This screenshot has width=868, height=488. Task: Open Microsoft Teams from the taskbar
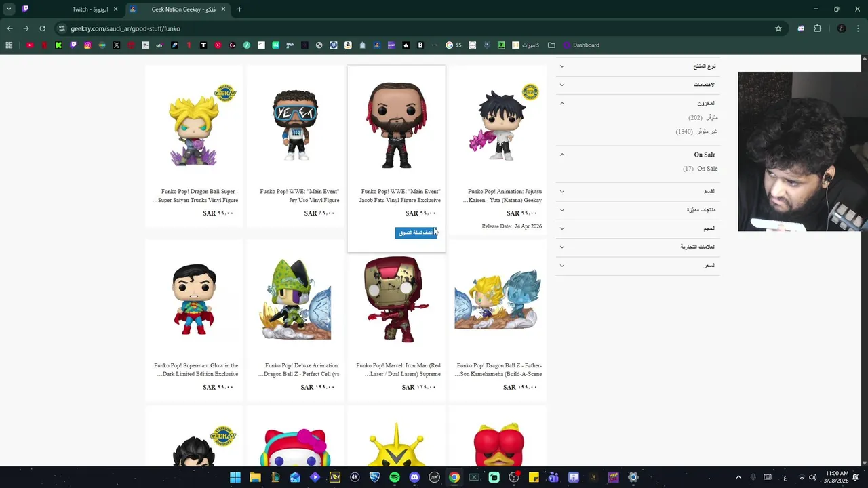[x=553, y=477]
